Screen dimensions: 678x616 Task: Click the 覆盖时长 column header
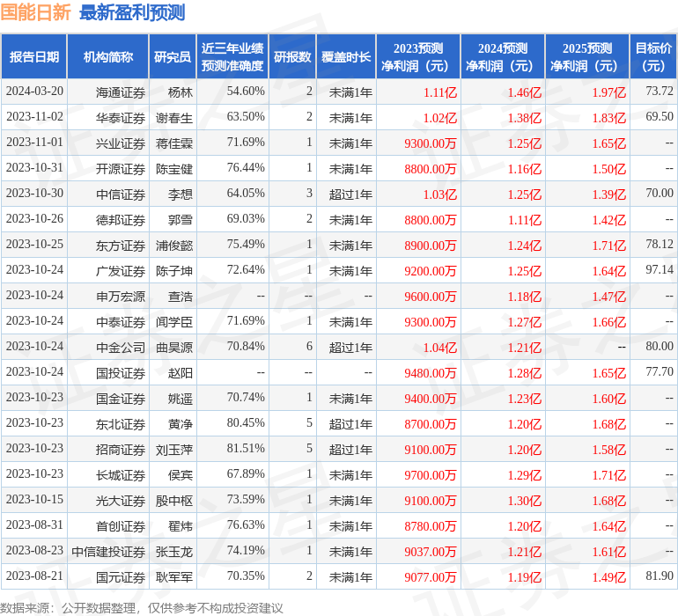point(346,56)
